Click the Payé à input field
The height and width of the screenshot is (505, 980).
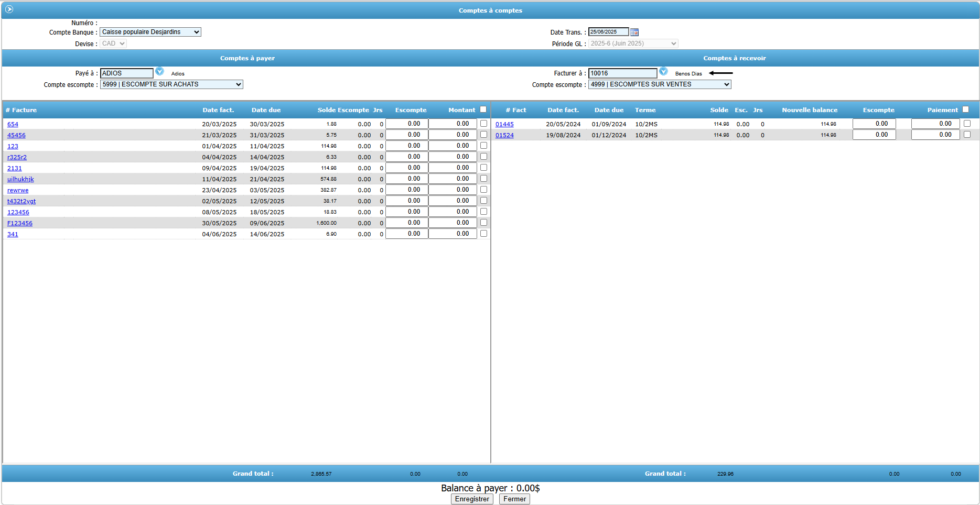coord(127,73)
